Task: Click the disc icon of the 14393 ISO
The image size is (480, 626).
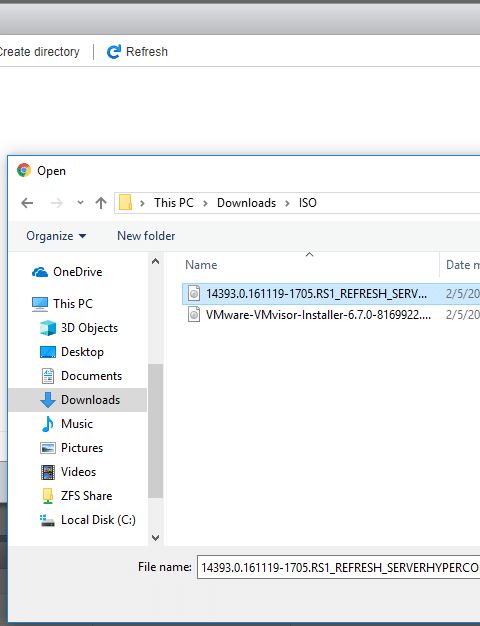Action: (194, 293)
